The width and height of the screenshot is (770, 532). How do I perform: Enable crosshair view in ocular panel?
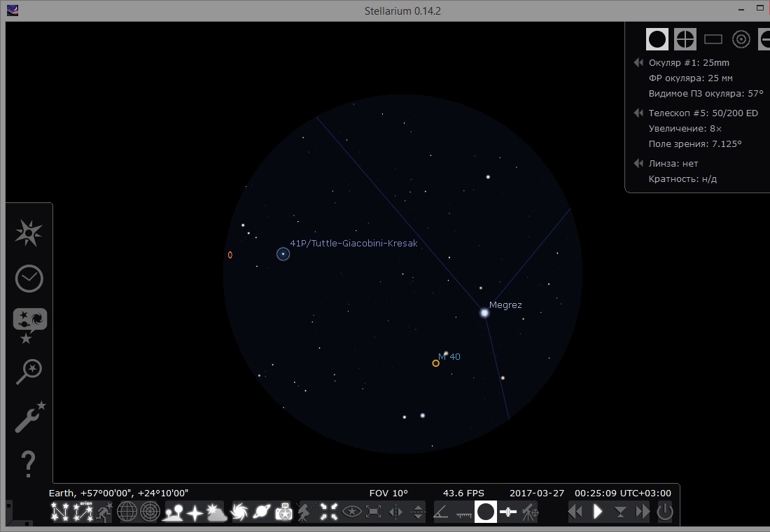pos(685,39)
